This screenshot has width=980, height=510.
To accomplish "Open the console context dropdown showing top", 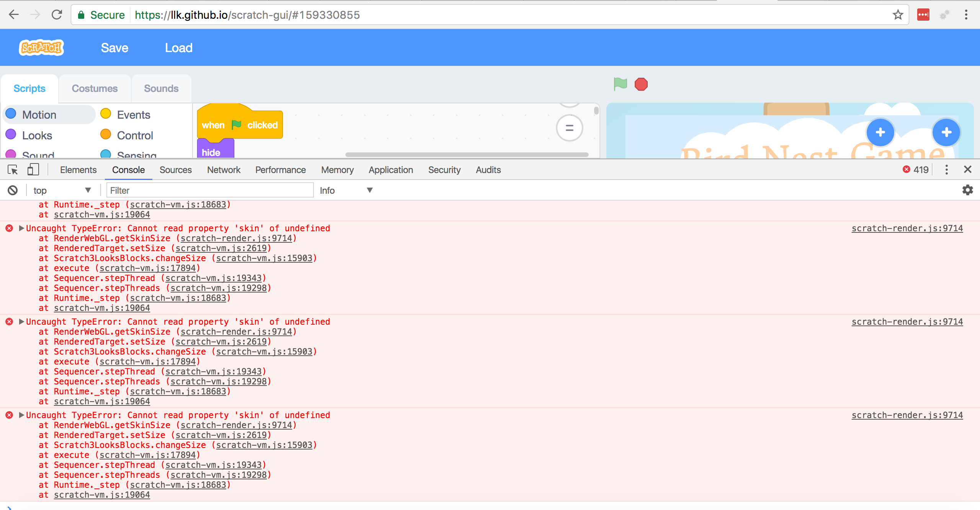I will (61, 190).
